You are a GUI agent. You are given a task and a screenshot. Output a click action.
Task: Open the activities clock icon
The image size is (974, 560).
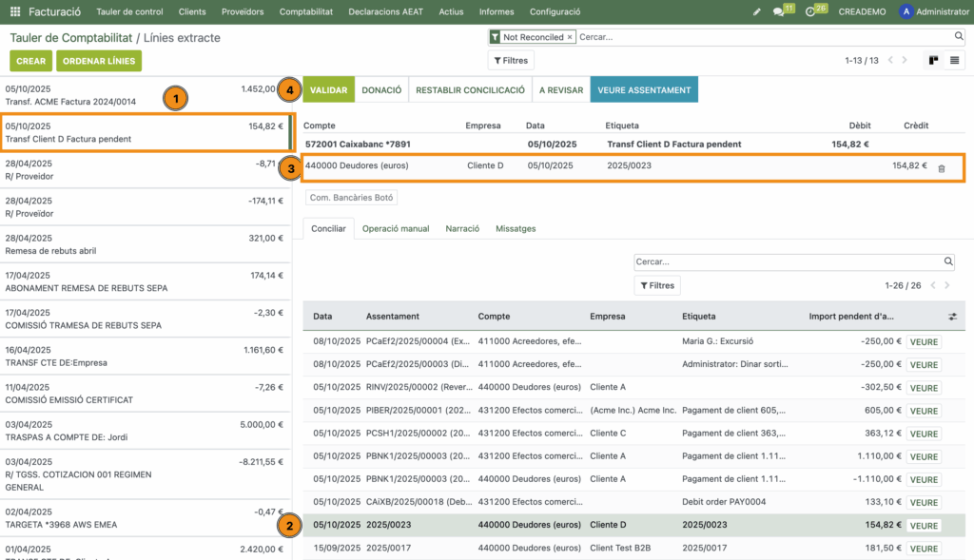coord(810,11)
